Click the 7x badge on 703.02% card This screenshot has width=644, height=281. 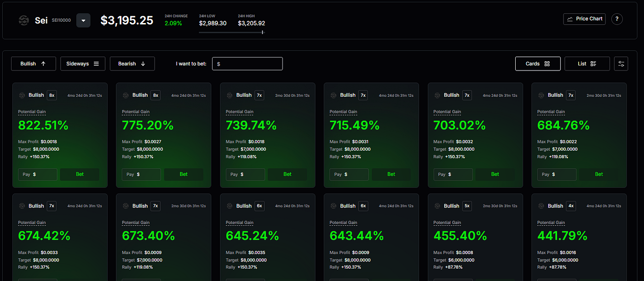[x=467, y=95]
